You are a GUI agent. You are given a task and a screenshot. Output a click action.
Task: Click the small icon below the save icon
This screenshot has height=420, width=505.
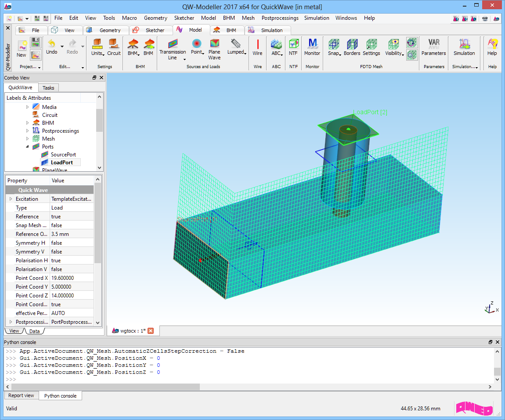(x=36, y=55)
